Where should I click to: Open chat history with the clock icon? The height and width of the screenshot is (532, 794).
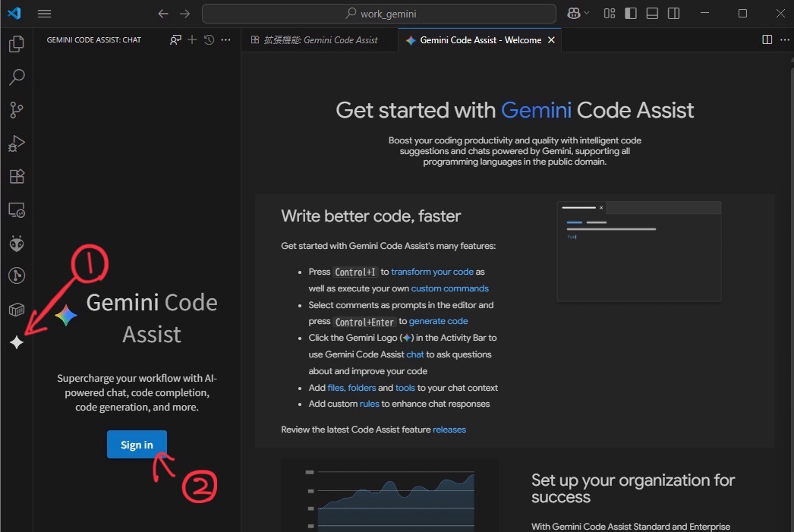click(208, 39)
